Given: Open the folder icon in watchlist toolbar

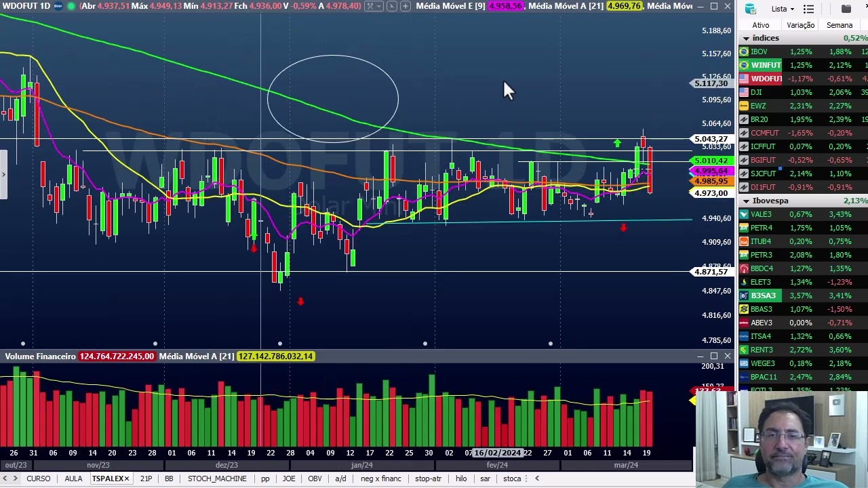Looking at the screenshot, I should [846, 9].
